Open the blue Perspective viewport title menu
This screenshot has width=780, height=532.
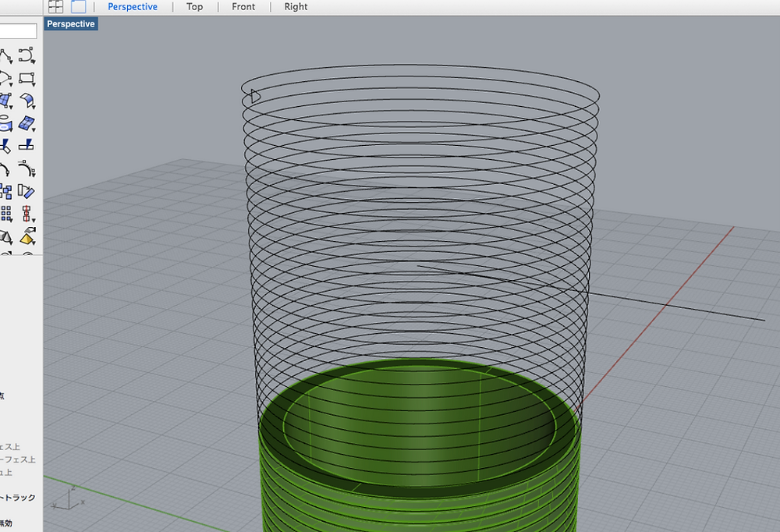71,24
